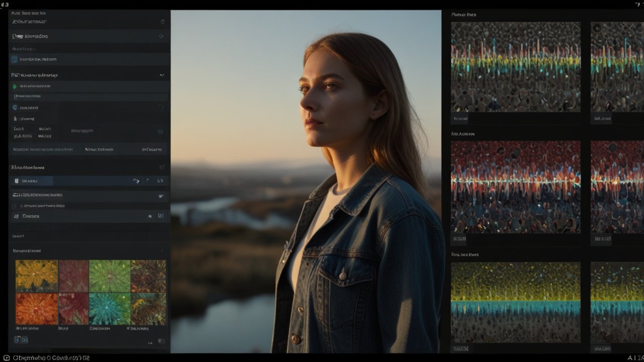Click the icon at right of top panel row
Viewport: 644px width, 362px height.
click(x=163, y=22)
